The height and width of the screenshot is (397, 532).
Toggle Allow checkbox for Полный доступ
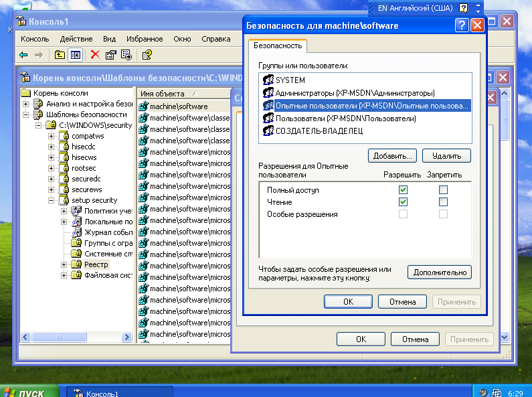coord(403,189)
